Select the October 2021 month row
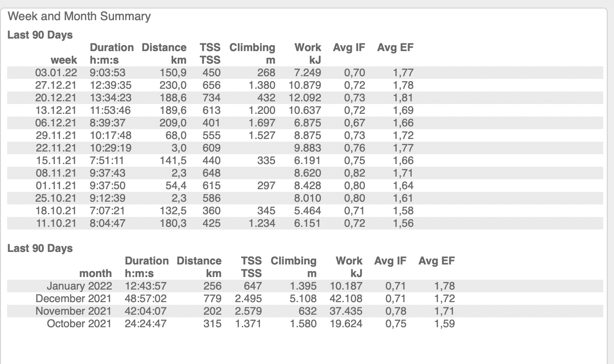 (x=79, y=324)
